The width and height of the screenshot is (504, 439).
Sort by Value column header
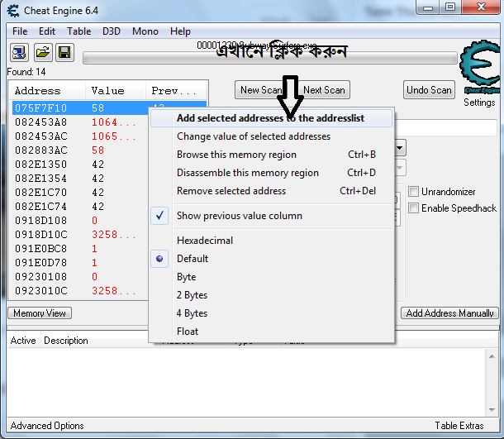point(116,91)
